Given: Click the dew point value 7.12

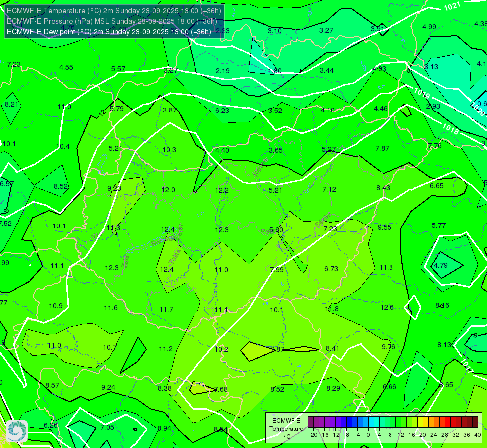Looking at the screenshot, I should click(x=329, y=189).
